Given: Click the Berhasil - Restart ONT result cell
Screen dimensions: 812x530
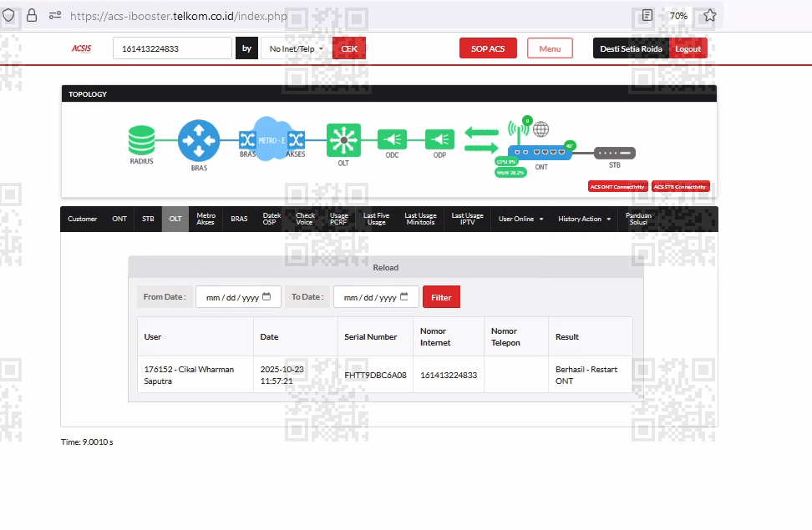Looking at the screenshot, I should [591, 375].
